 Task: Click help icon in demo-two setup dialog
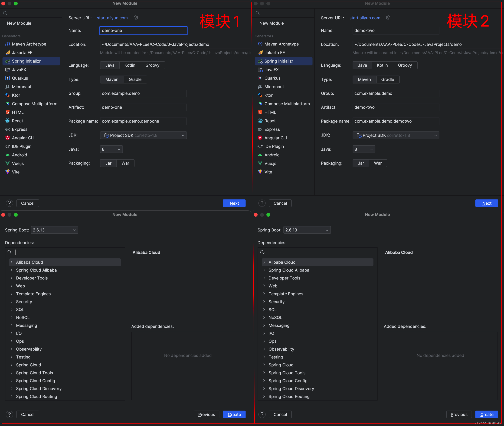(x=262, y=203)
